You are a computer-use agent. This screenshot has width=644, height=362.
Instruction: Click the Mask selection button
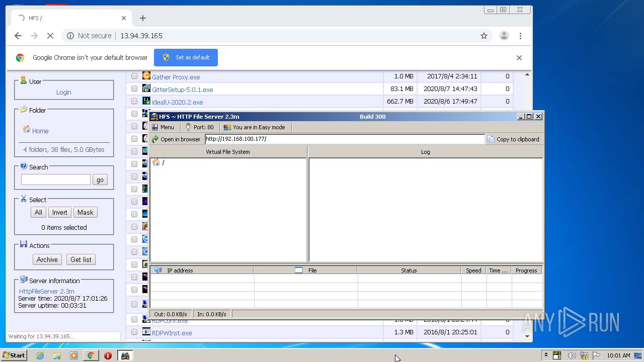(x=85, y=212)
